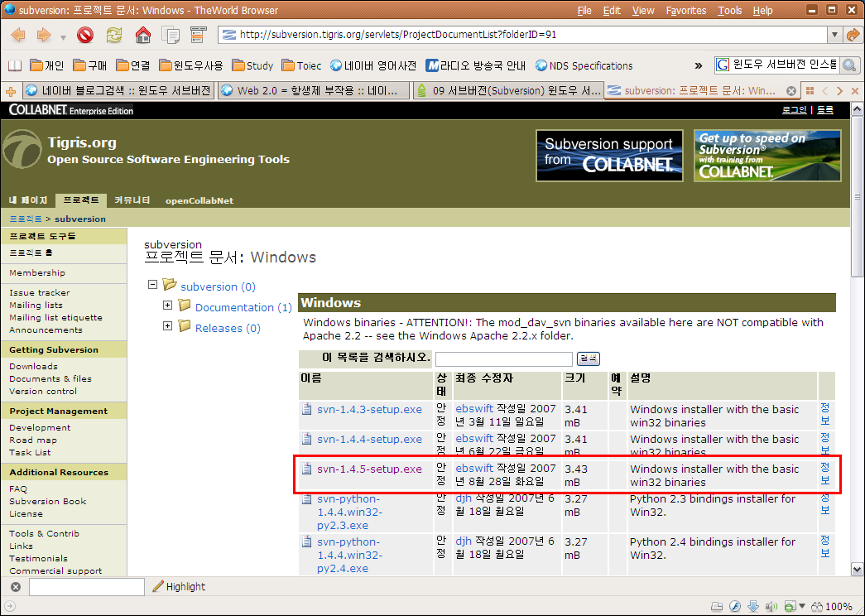Open the 개인 bookmarks folder
Viewport: 865px width, 616px height.
point(47,65)
